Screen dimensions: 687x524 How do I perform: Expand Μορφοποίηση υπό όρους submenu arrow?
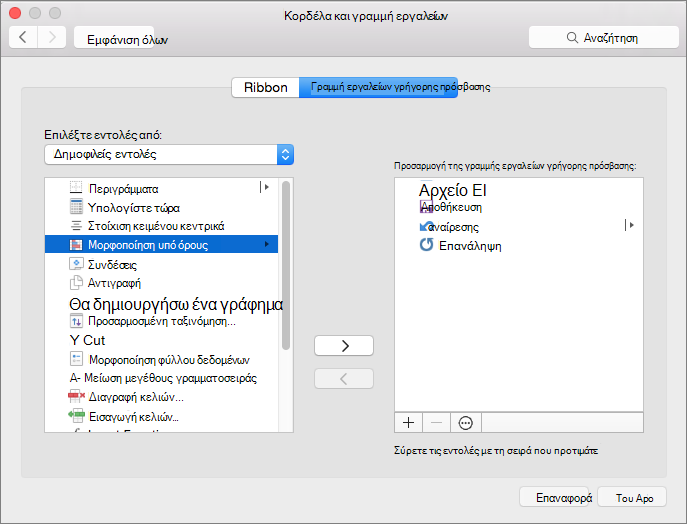tap(266, 244)
